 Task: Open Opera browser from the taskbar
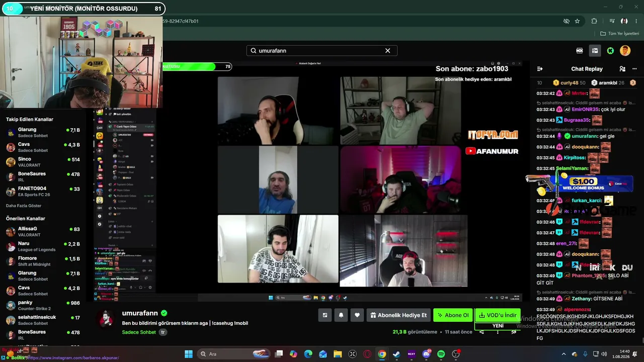[367, 354]
